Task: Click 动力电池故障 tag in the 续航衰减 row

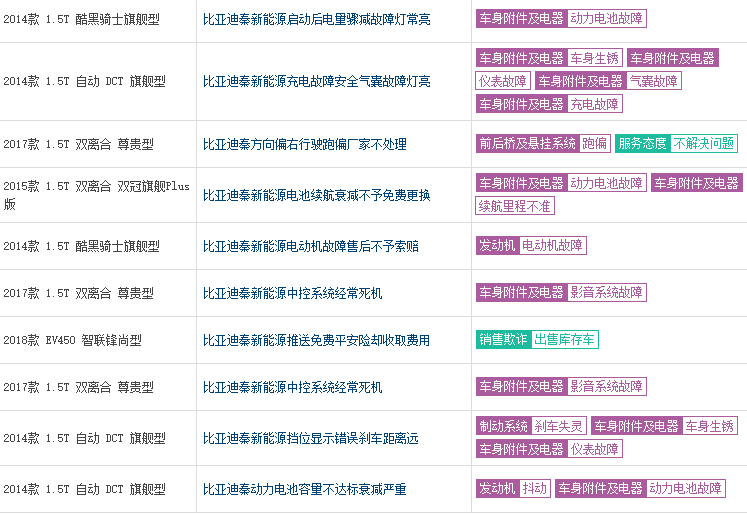Action: coord(606,183)
